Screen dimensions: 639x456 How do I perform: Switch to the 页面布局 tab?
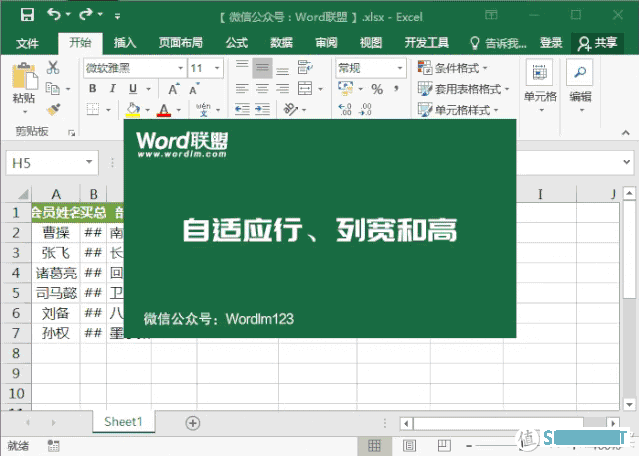(181, 42)
